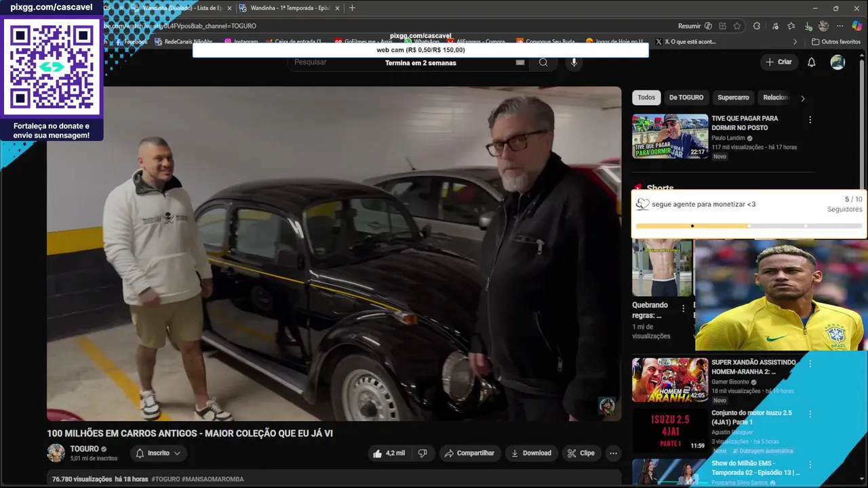Open options for Quebrando regras Short

pos(684,308)
